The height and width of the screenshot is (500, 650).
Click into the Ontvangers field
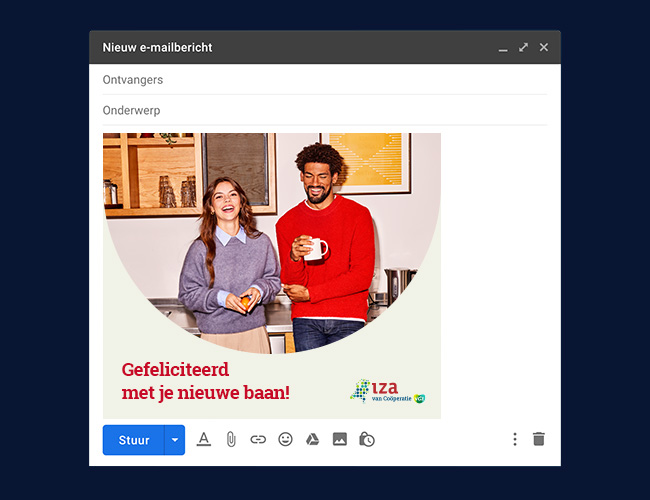point(324,80)
